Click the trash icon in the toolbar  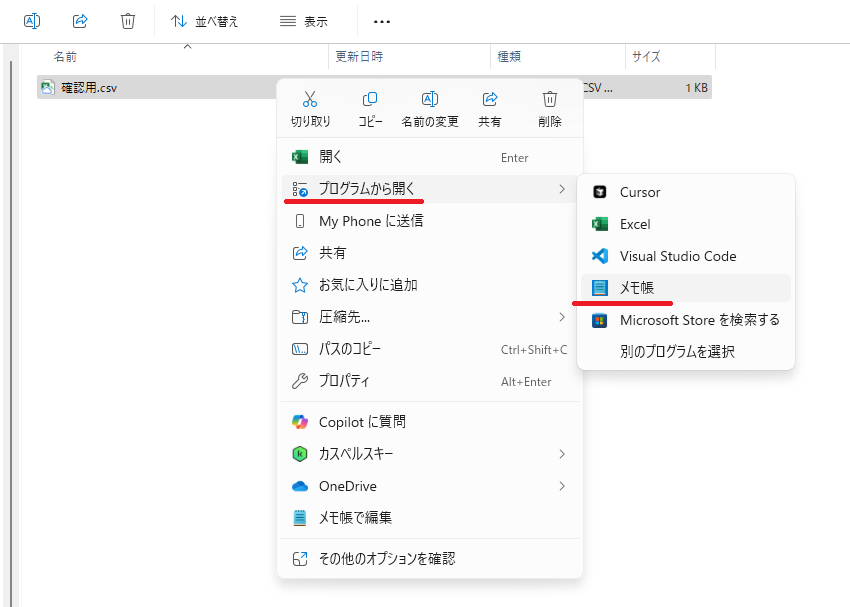coord(128,20)
